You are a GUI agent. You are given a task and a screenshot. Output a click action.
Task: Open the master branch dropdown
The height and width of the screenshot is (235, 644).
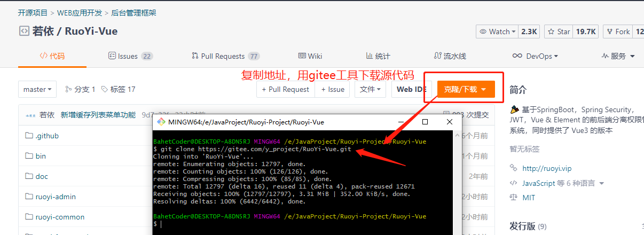[37, 89]
